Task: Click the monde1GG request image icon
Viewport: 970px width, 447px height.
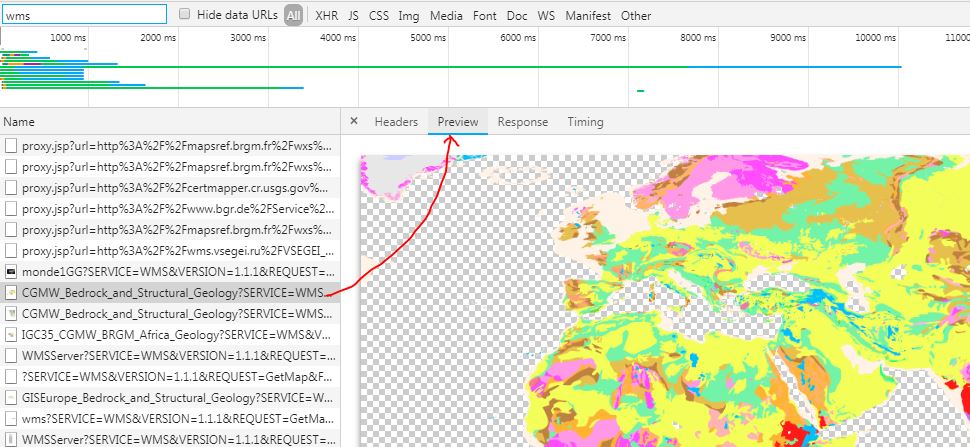Action: click(11, 272)
